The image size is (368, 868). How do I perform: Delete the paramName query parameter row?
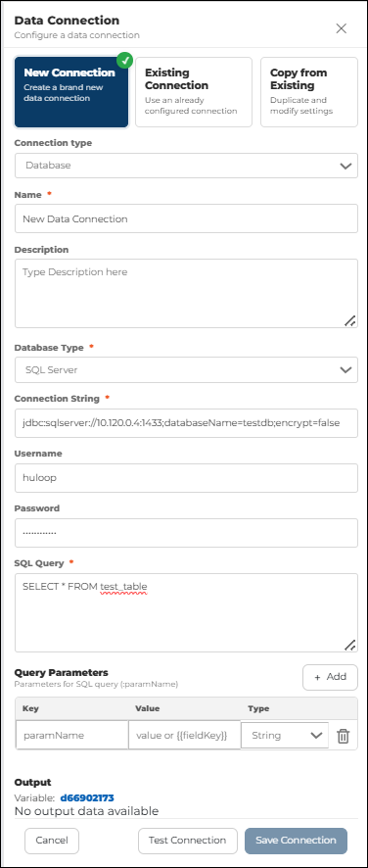[344, 736]
